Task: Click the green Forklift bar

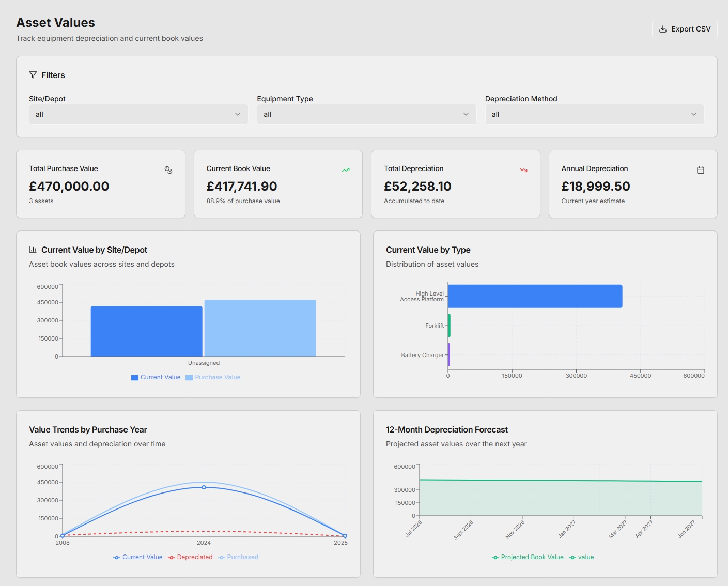Action: 449,326
